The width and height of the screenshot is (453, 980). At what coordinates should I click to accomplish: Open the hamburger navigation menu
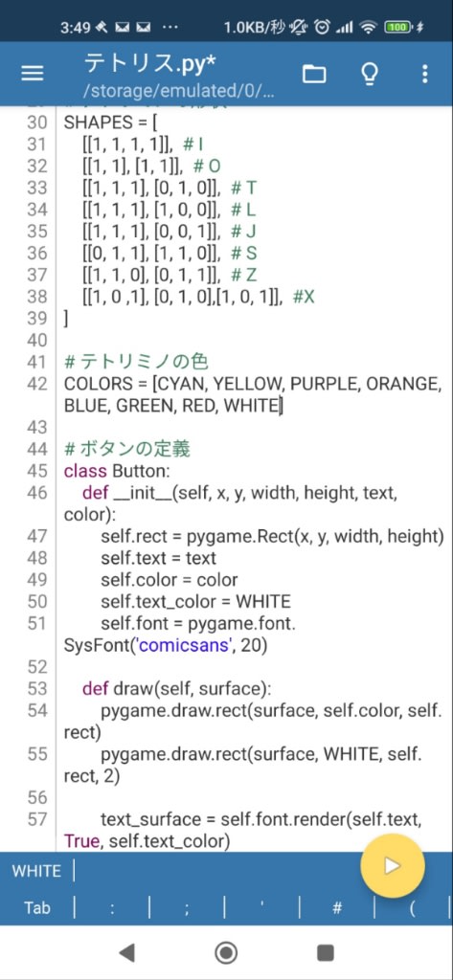pyautogui.click(x=32, y=74)
